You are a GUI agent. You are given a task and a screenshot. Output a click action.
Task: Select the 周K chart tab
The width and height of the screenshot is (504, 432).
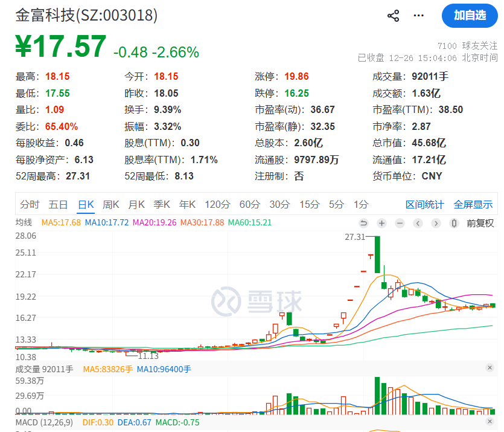[x=111, y=204]
